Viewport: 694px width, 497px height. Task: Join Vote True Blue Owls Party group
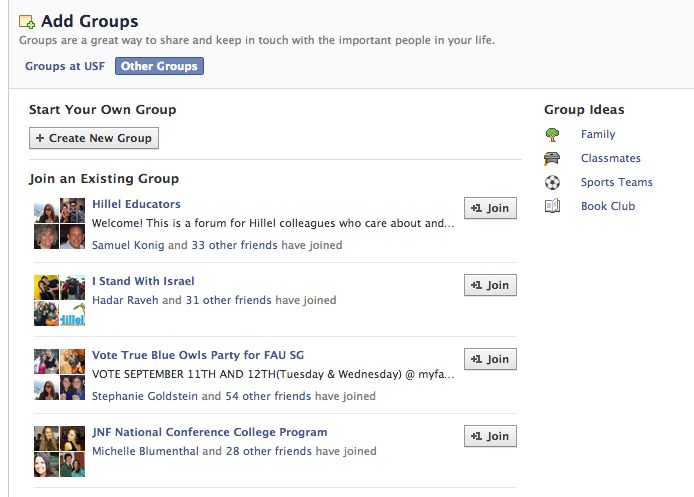tap(490, 359)
